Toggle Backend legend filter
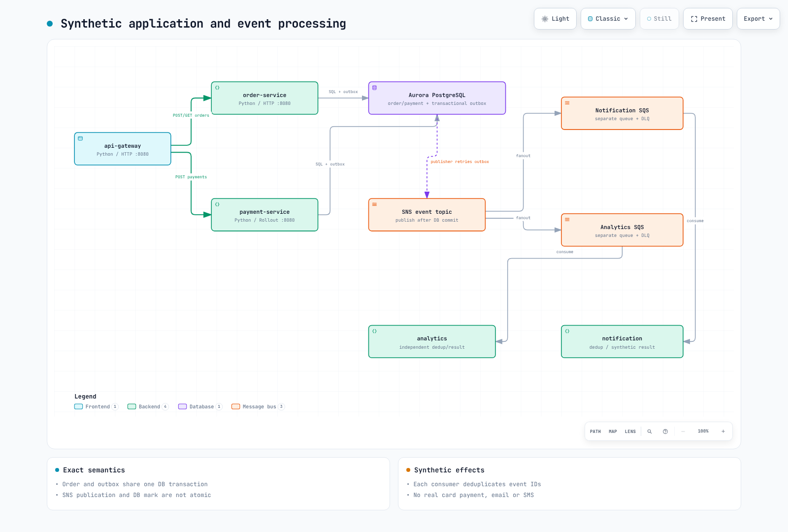Image resolution: width=788 pixels, height=532 pixels. click(x=148, y=407)
